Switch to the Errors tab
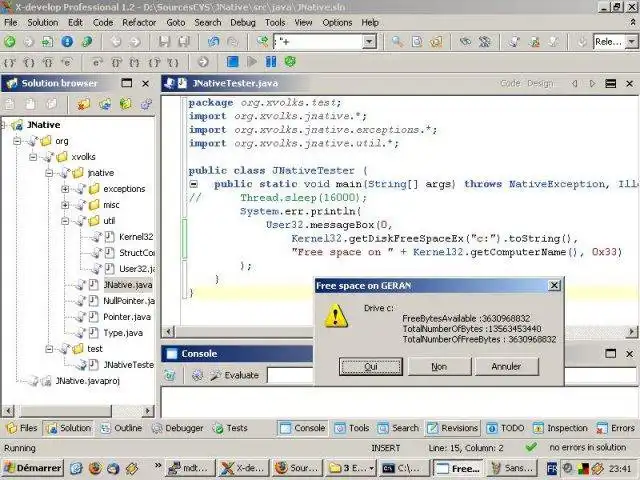 pyautogui.click(x=616, y=428)
